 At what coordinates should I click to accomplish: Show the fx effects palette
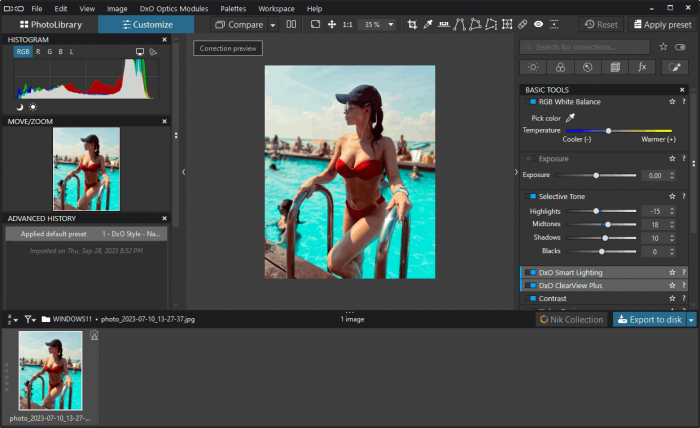coord(643,67)
